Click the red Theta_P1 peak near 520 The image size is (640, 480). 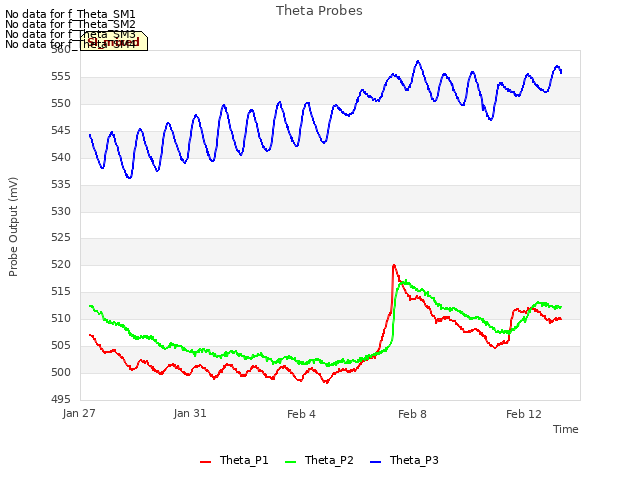pyautogui.click(x=394, y=266)
